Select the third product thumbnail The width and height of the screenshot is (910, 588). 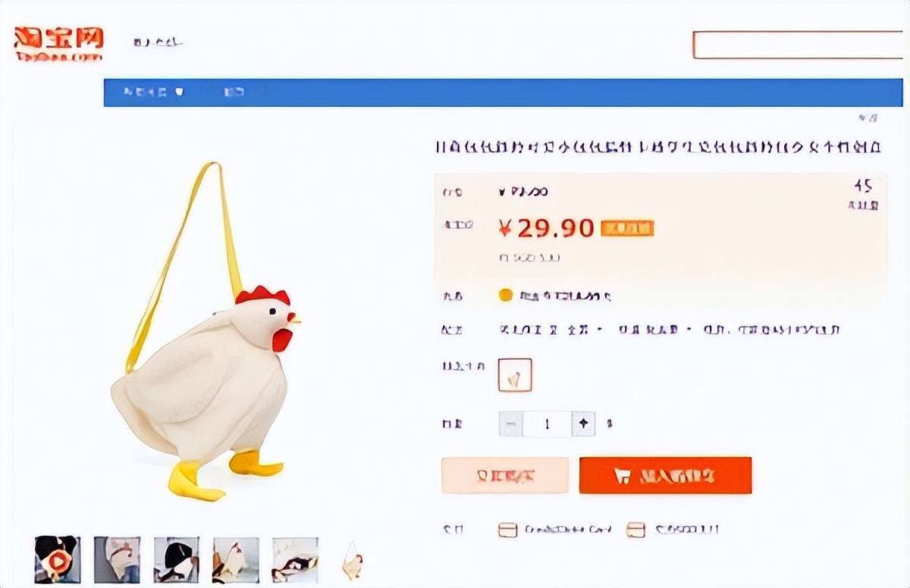point(177,559)
